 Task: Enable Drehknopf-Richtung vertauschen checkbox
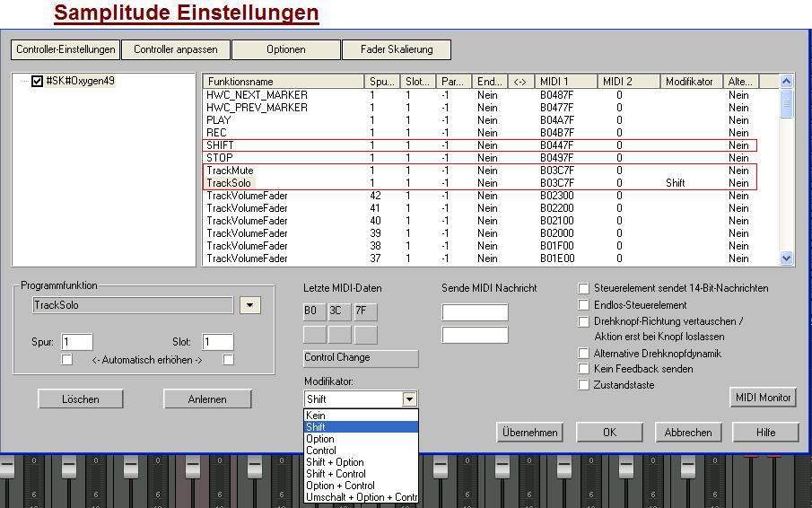[583, 321]
